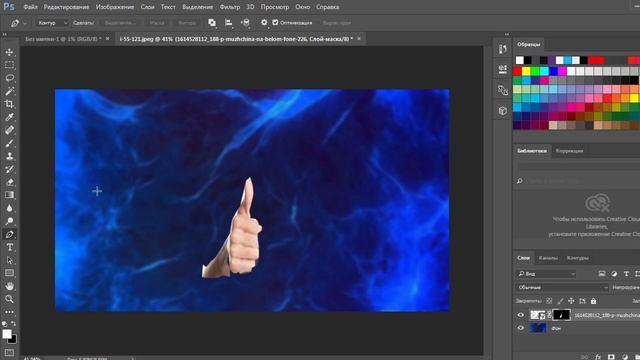The width and height of the screenshot is (640, 360).
Task: Switch to the Каналы tab
Action: [x=548, y=258]
